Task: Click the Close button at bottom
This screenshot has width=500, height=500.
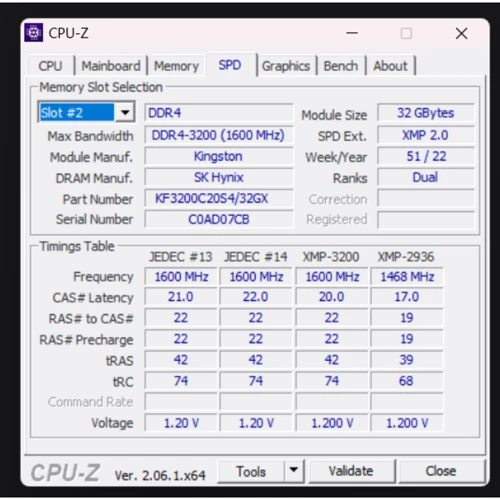Action: (x=441, y=471)
